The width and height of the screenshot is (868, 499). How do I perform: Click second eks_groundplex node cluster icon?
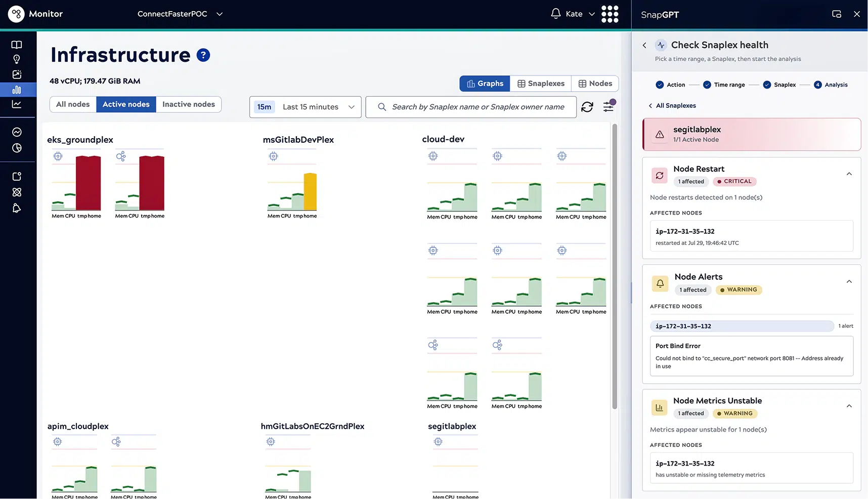point(121,156)
